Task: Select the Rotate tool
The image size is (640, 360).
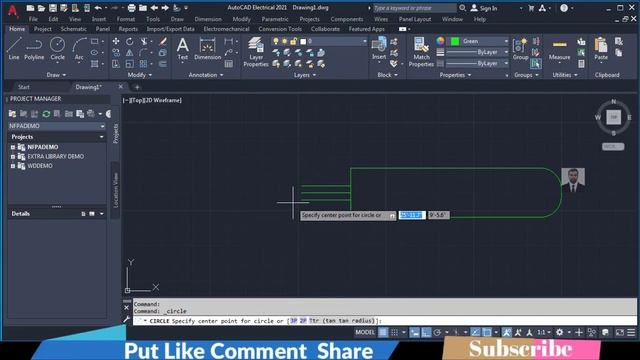Action: [x=129, y=41]
